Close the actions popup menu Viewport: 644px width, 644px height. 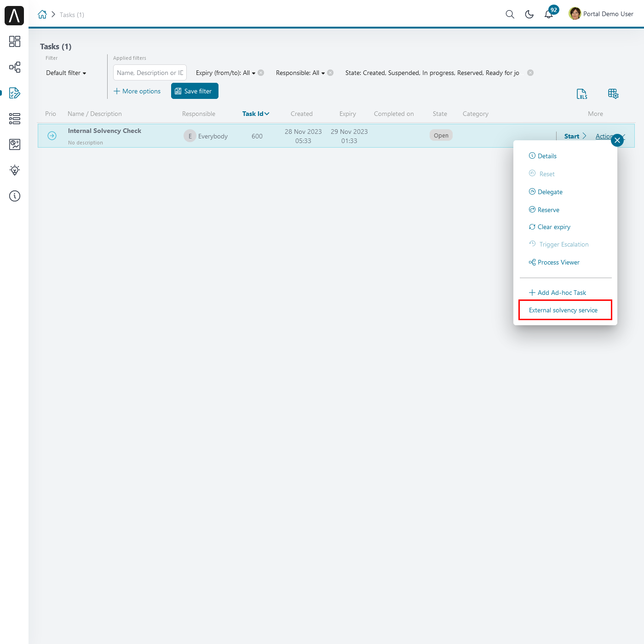coord(617,140)
